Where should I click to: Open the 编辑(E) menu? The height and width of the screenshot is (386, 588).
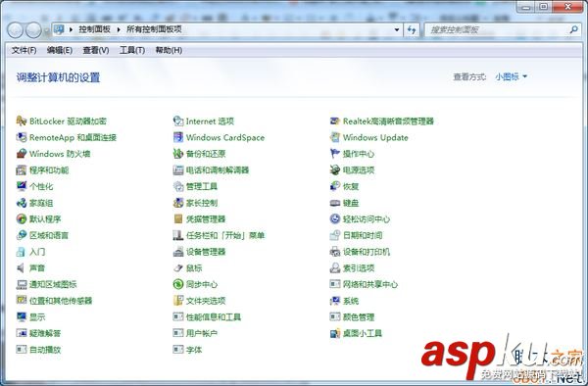point(60,50)
